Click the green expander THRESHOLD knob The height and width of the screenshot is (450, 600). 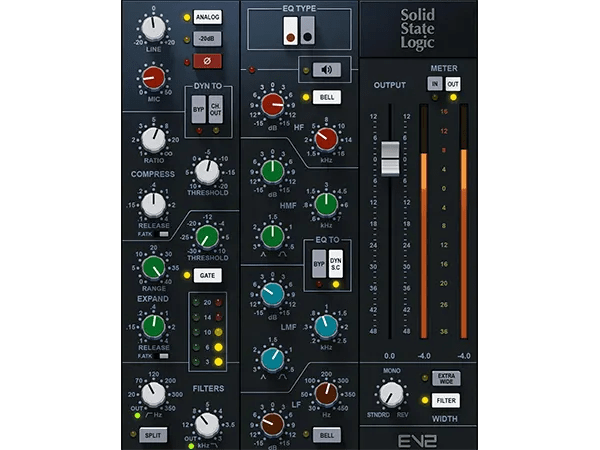point(207,237)
